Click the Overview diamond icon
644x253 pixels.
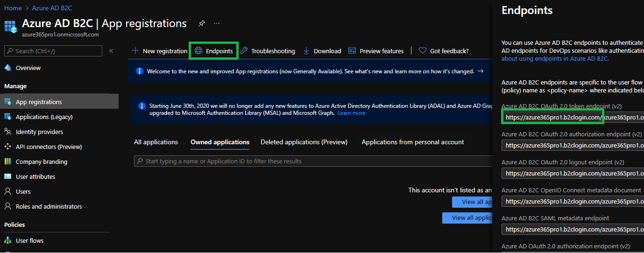click(7, 68)
